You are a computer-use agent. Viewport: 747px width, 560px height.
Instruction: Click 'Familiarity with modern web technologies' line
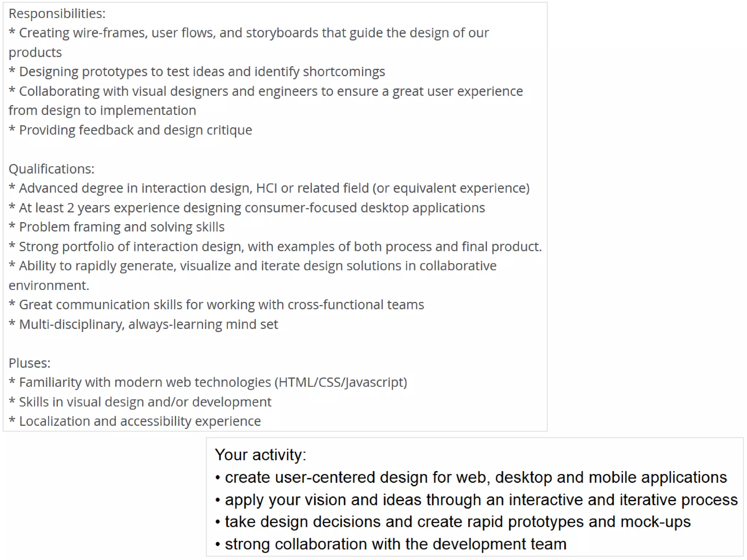point(208,382)
